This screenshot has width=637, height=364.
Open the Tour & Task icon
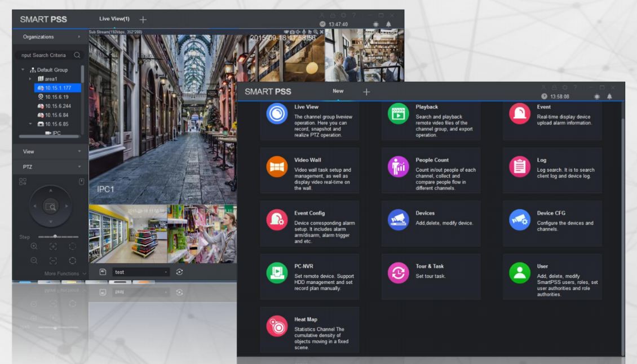398,273
